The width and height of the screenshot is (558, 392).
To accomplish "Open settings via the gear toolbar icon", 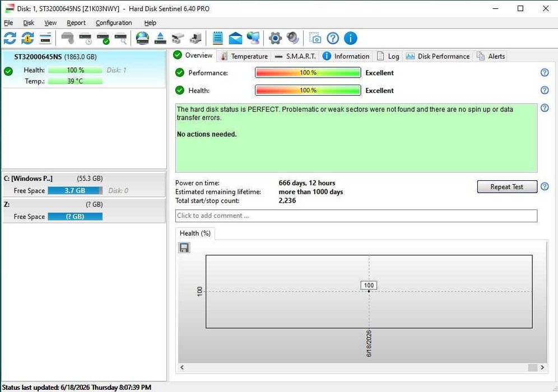I will click(x=275, y=39).
